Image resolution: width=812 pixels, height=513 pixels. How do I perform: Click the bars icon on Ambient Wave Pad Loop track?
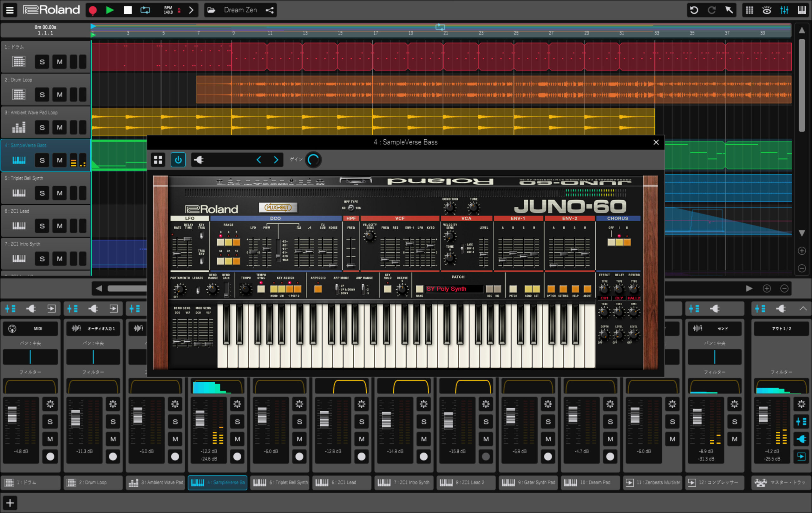(x=18, y=127)
